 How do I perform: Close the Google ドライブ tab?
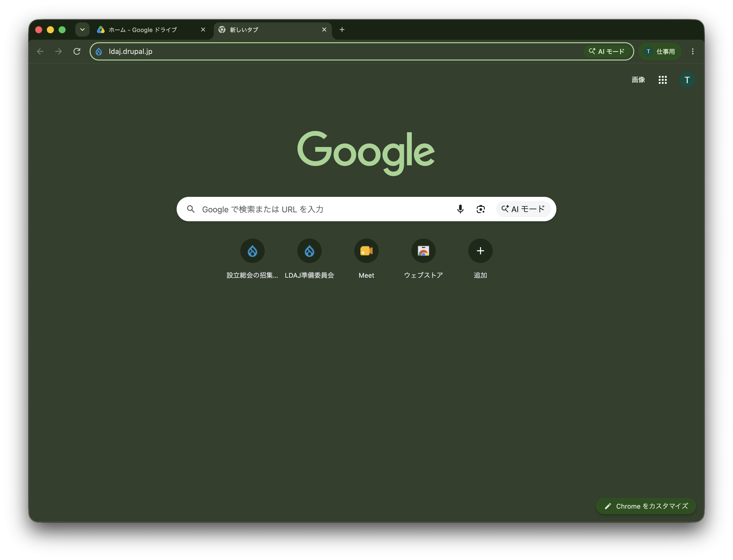coord(203,30)
